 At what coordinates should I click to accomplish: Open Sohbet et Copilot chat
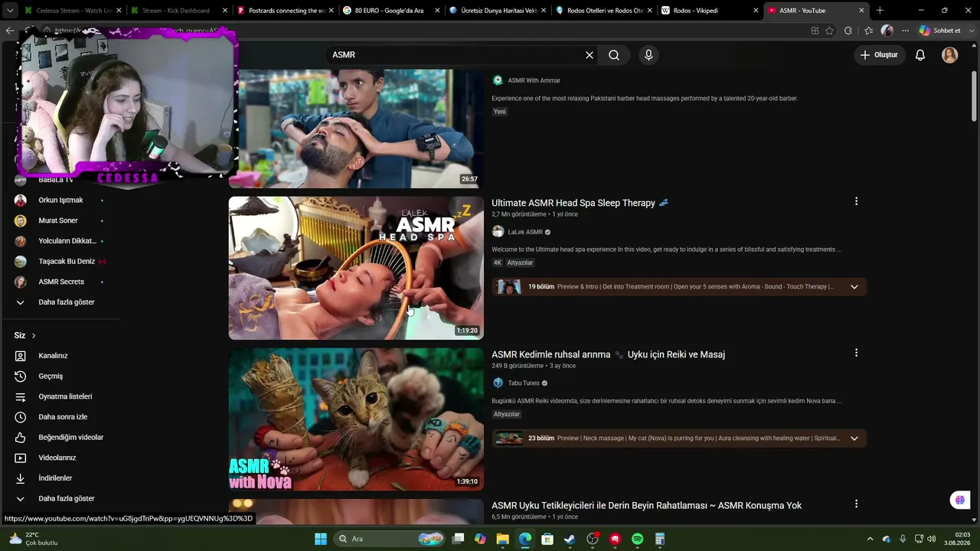[940, 31]
